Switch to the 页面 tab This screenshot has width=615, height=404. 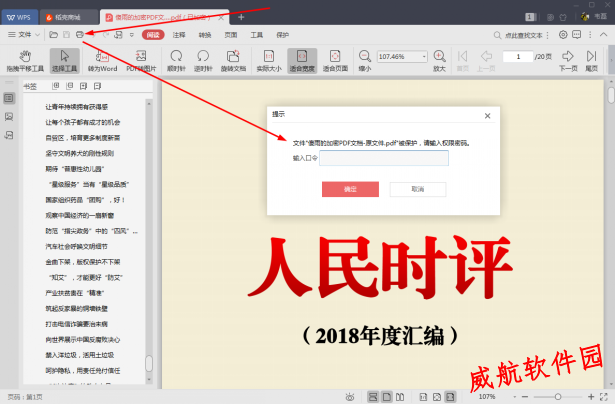tap(231, 35)
